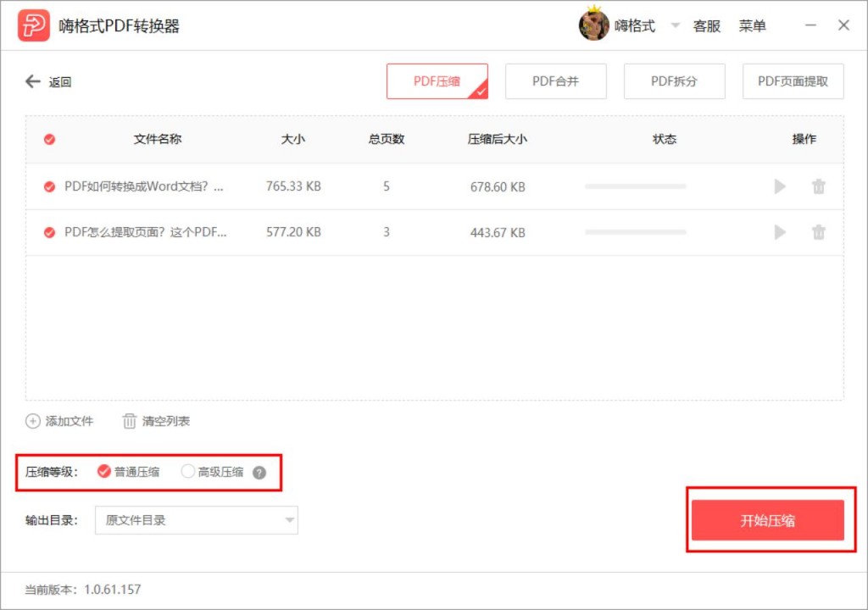
Task: Click the plus icon for 添加文件
Action: (33, 421)
